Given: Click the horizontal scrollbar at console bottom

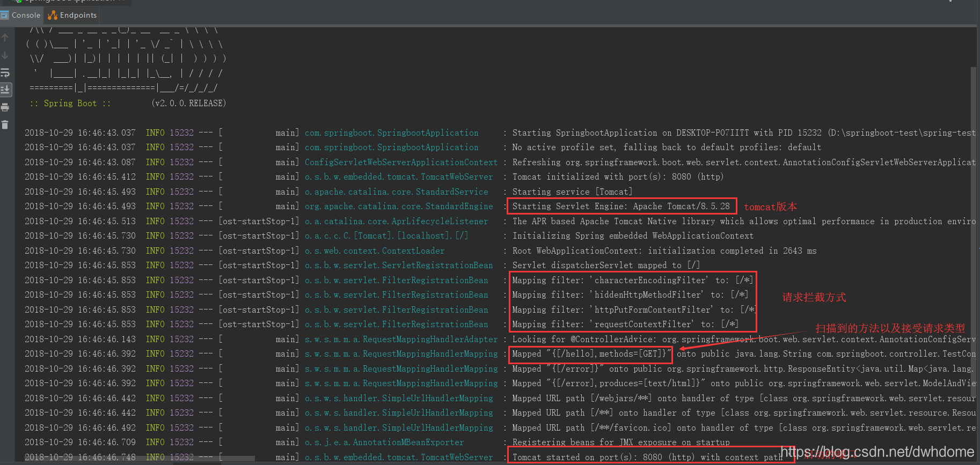Looking at the screenshot, I should tap(140, 459).
